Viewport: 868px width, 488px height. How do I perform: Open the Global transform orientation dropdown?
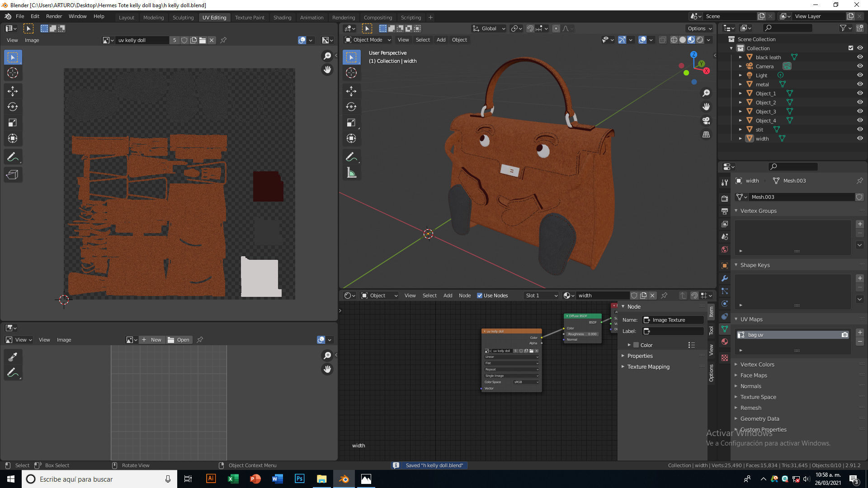click(x=489, y=28)
